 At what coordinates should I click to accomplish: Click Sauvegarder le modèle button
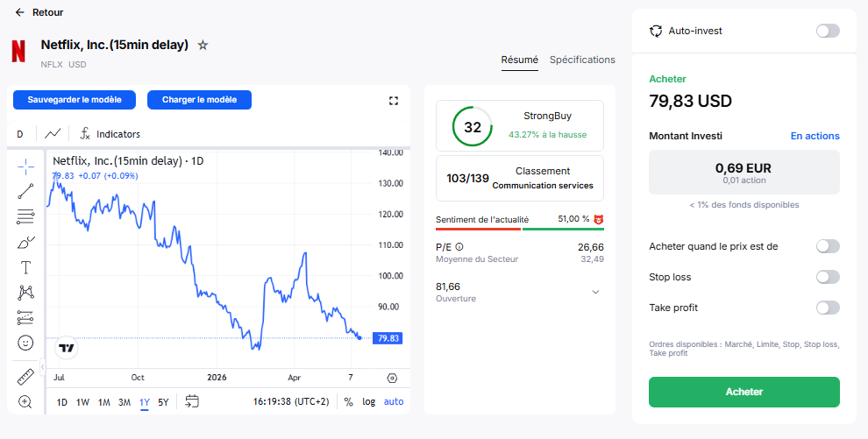coord(75,100)
